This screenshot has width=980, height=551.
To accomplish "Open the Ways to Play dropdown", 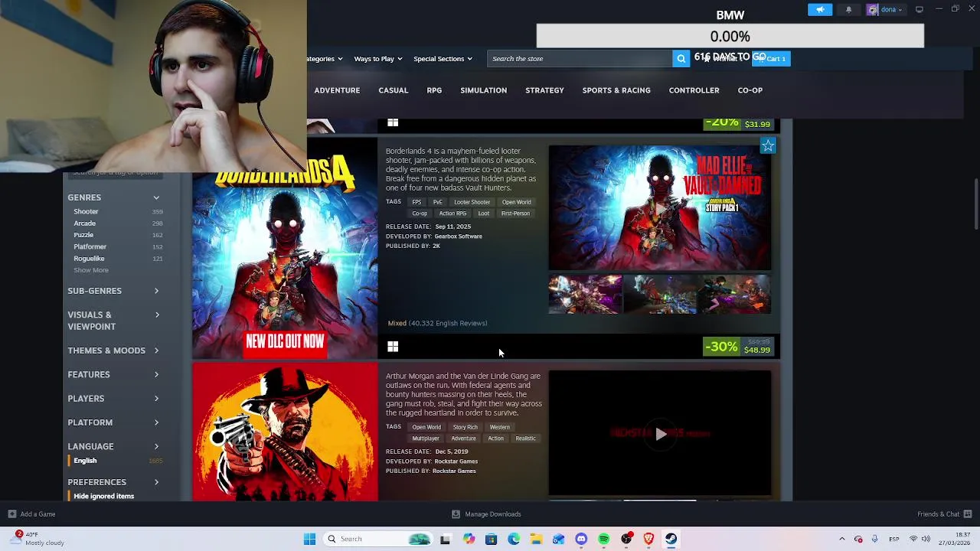I will tap(378, 59).
